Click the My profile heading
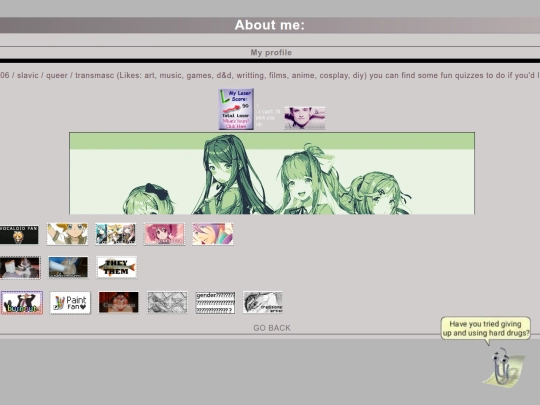This screenshot has width=540, height=405. (x=271, y=53)
